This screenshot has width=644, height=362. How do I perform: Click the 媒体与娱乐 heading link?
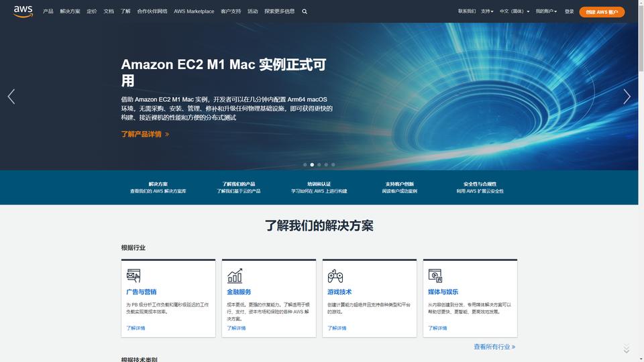pyautogui.click(x=443, y=292)
